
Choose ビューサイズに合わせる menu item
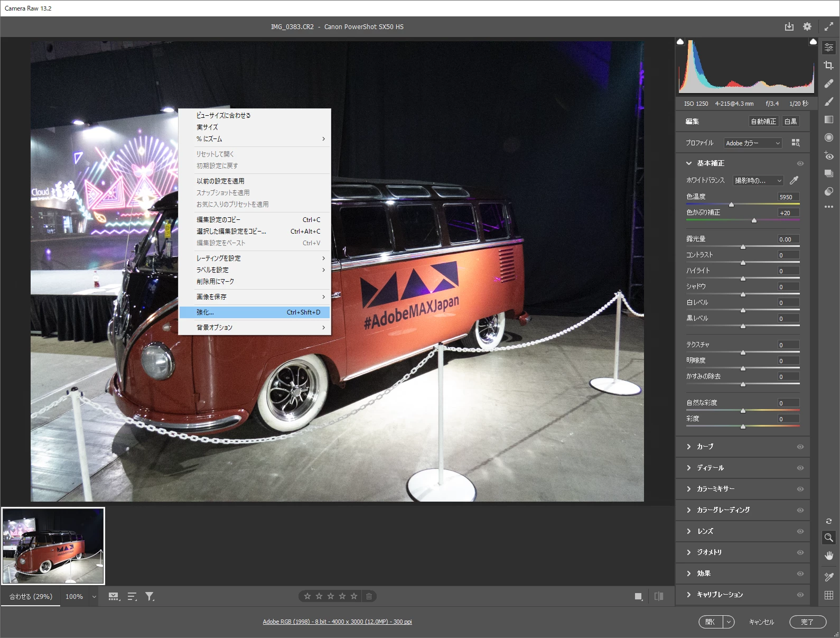tap(255, 115)
